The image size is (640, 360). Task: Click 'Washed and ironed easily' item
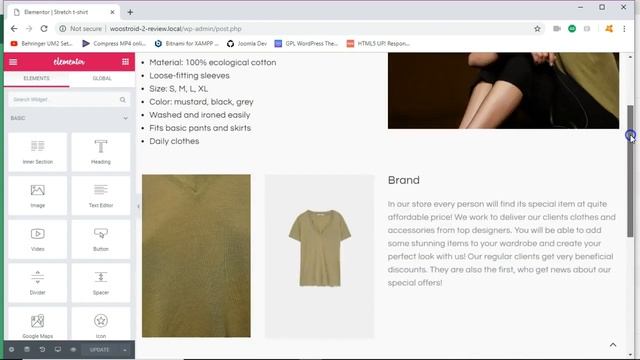[x=200, y=115]
